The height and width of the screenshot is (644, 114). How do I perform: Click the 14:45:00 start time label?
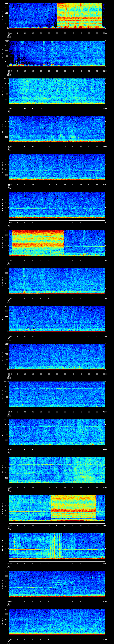point(9,639)
